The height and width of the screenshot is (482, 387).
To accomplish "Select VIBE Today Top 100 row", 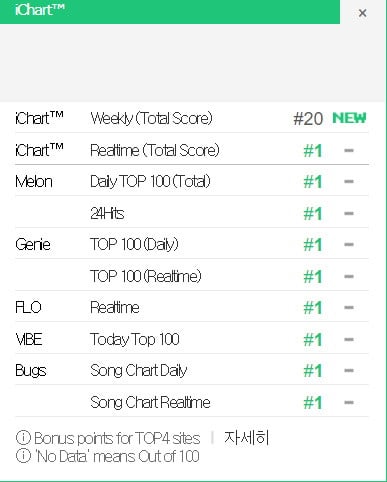I will coord(192,339).
